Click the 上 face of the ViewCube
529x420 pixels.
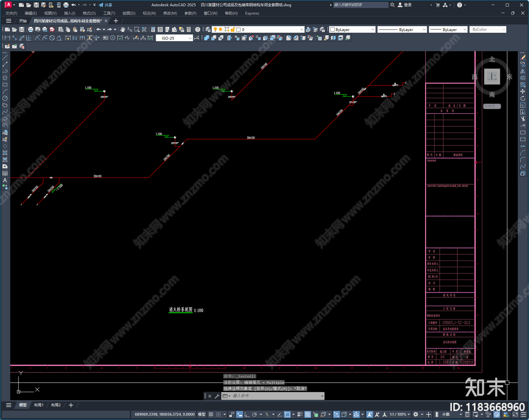[x=492, y=77]
